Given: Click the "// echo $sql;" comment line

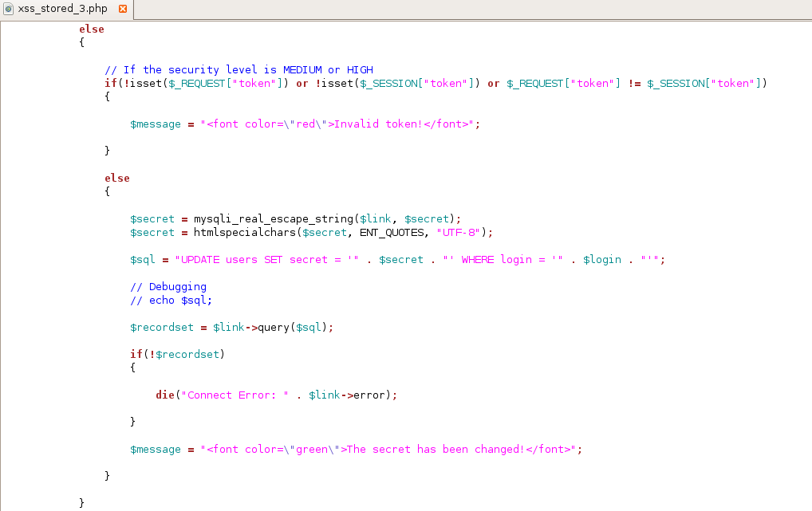Looking at the screenshot, I should pos(171,301).
